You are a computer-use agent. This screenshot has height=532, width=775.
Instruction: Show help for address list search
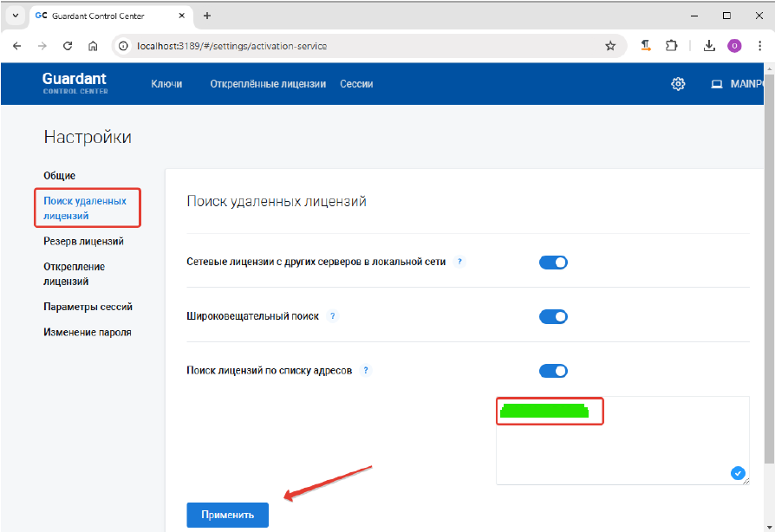point(366,371)
